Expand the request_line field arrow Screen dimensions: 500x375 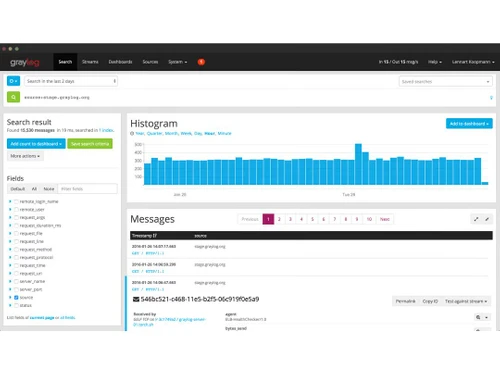click(10, 241)
